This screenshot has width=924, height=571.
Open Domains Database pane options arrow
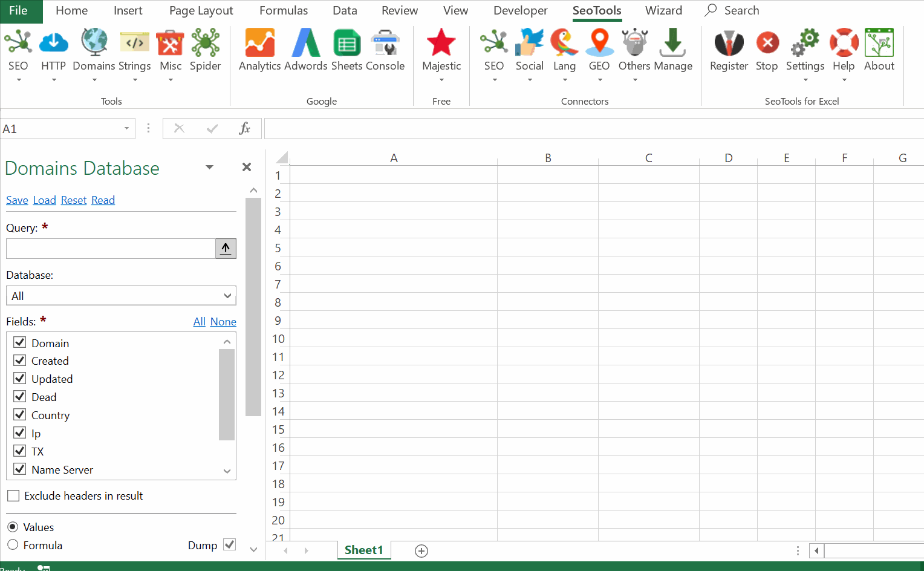pyautogui.click(x=209, y=167)
